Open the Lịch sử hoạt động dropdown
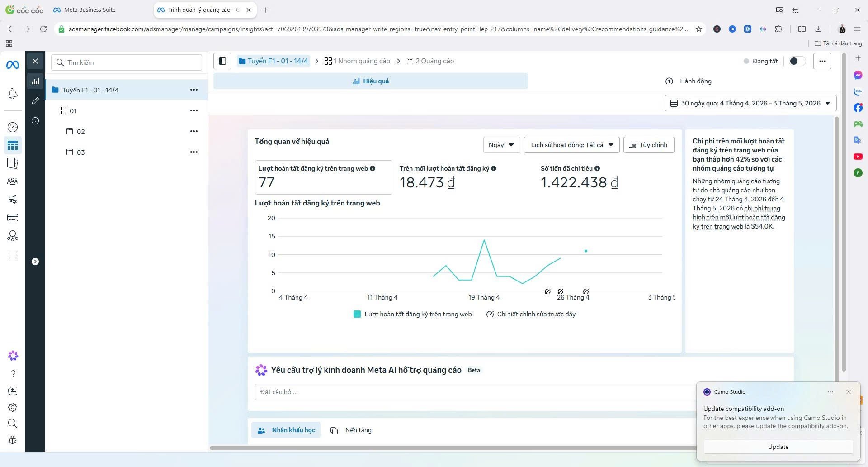 [571, 145]
